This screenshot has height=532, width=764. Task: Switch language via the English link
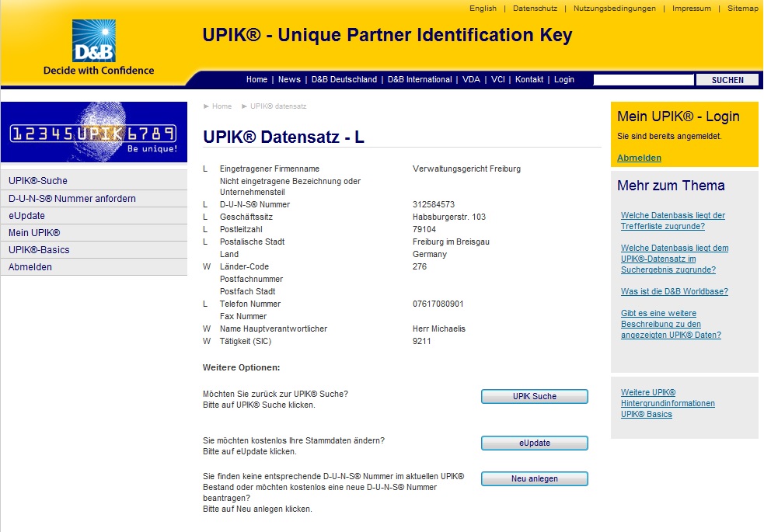click(x=483, y=9)
